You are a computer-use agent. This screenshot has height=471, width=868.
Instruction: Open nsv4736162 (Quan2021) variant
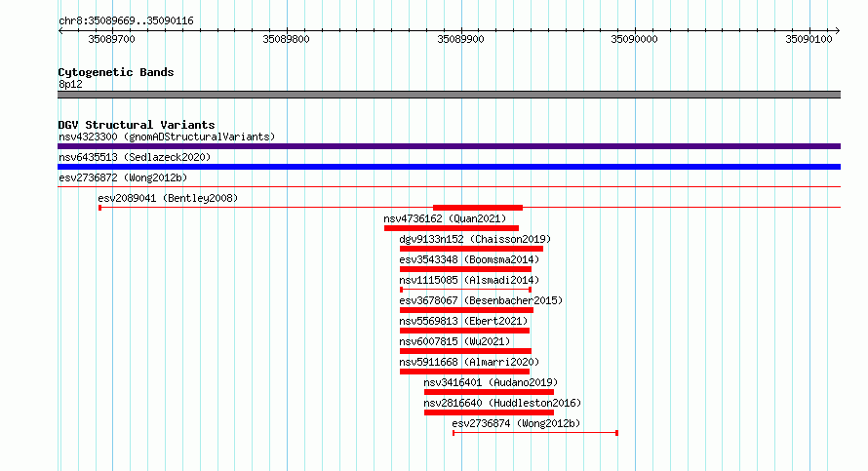coord(445,218)
